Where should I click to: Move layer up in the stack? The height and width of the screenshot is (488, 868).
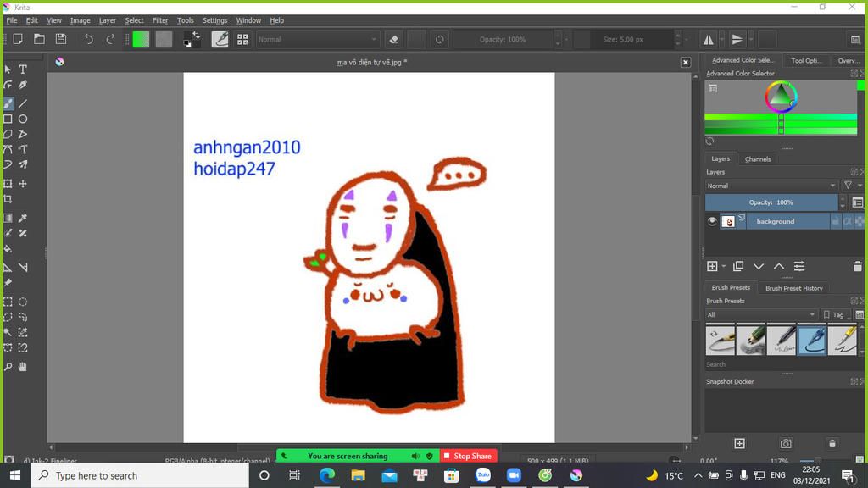click(x=779, y=267)
